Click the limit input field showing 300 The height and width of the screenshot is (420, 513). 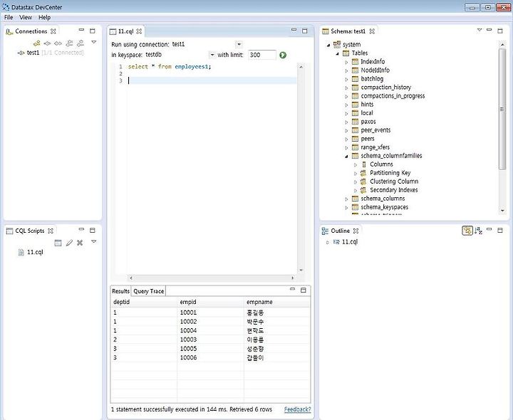point(261,55)
